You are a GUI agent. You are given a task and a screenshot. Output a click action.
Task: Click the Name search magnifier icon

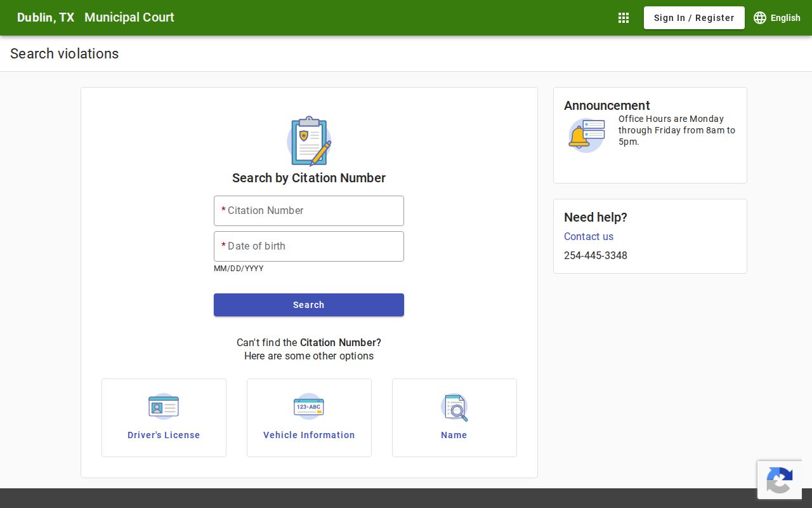coord(454,407)
